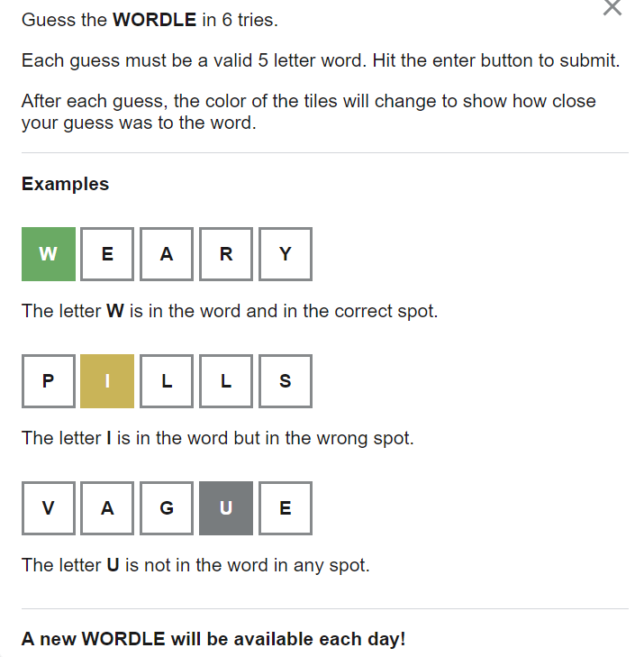Select the A tile in WEARY
The height and width of the screenshot is (657, 644).
coord(167,254)
